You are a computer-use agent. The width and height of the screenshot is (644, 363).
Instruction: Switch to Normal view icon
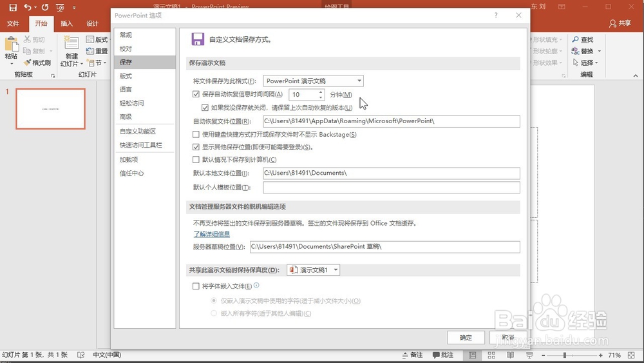coord(472,355)
